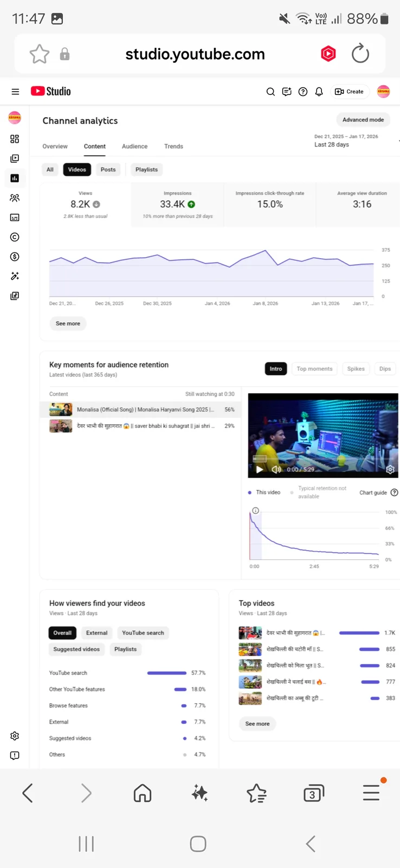Select the Top moments chip
Image resolution: width=400 pixels, height=868 pixels.
pyautogui.click(x=314, y=369)
